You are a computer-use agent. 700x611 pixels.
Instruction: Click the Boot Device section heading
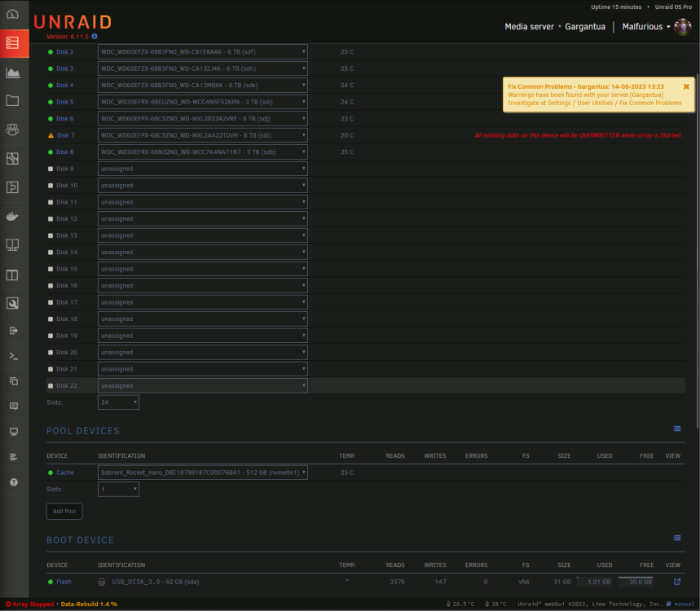click(x=81, y=540)
